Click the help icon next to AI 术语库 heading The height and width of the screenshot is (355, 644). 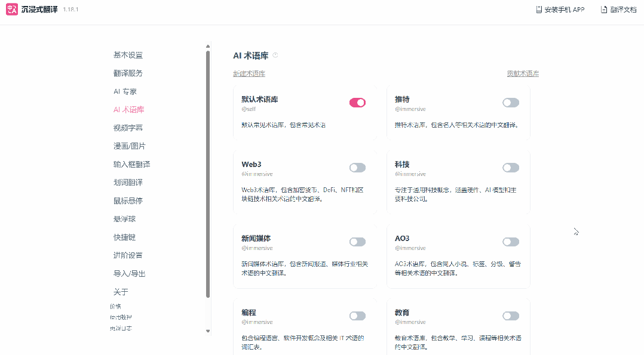pyautogui.click(x=275, y=55)
